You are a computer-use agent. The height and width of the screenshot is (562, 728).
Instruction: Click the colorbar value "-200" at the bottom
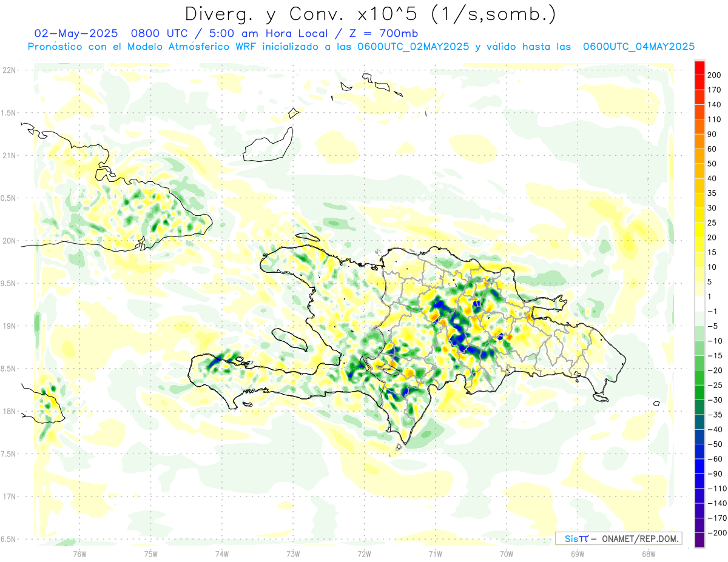(x=716, y=532)
